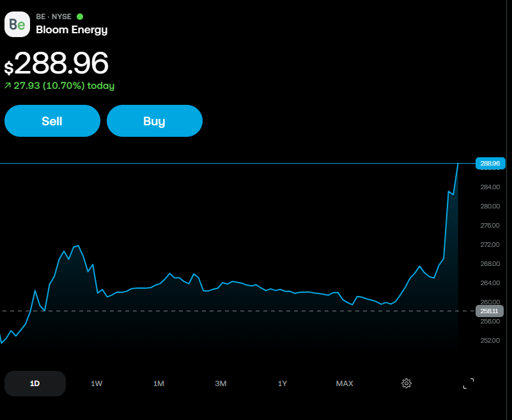Click the 276.00 axis label
Screen dimensions: 512x420
pos(490,226)
